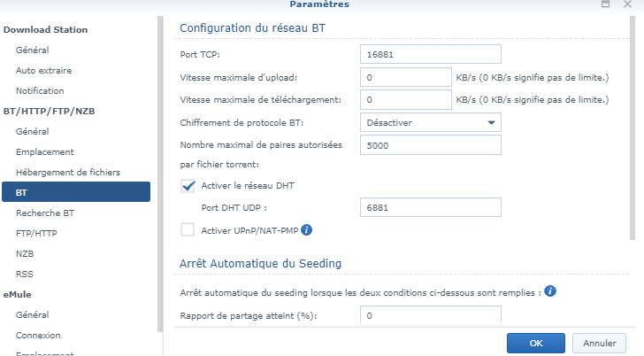Close the Paramètres dialog window
Image resolution: width=644 pixels, height=356 pixels.
point(627,4)
